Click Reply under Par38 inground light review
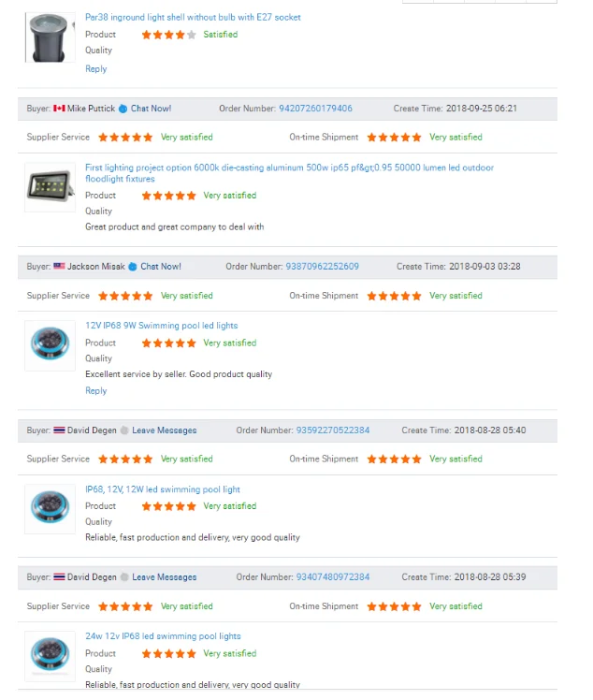Viewport: 593px width, 700px height. (95, 69)
